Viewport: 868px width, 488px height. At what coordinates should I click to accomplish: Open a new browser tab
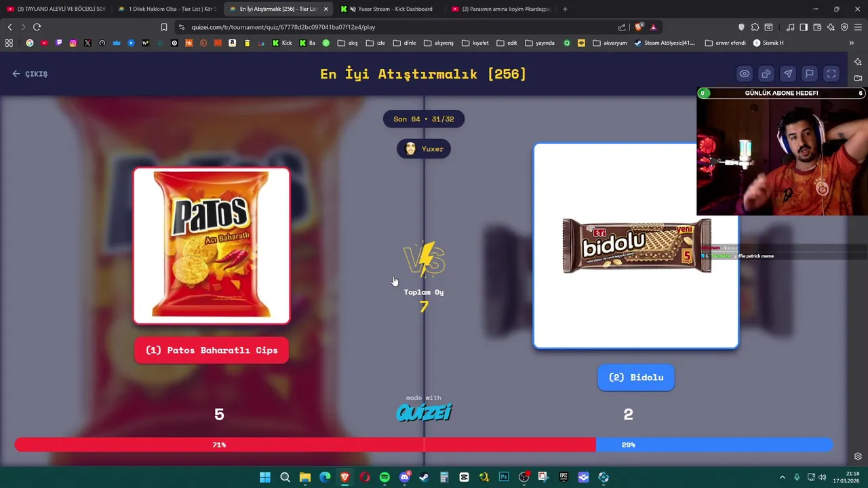tap(565, 9)
